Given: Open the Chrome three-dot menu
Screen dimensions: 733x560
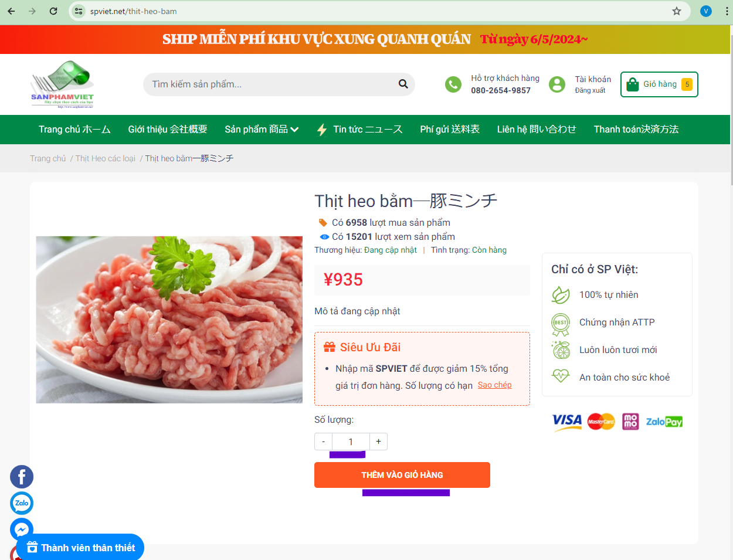Looking at the screenshot, I should pyautogui.click(x=727, y=11).
